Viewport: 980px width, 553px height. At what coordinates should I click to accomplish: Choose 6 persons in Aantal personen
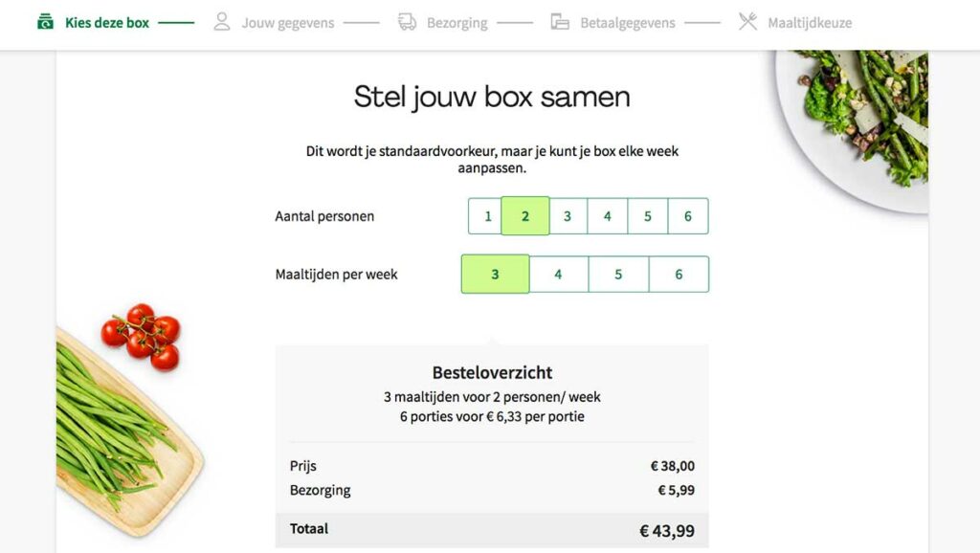[x=688, y=216]
